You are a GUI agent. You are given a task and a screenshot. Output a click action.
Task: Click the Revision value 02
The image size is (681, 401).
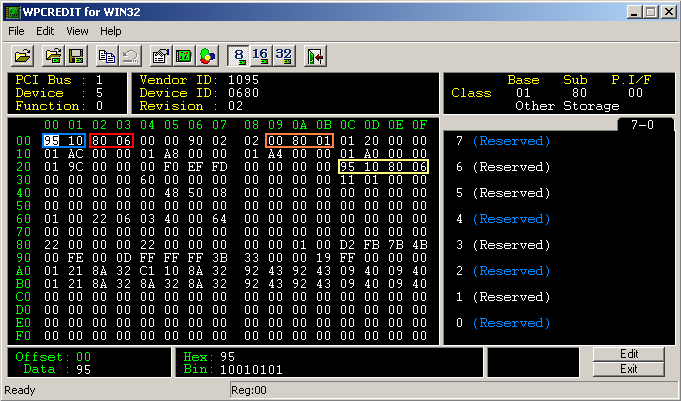tap(235, 106)
